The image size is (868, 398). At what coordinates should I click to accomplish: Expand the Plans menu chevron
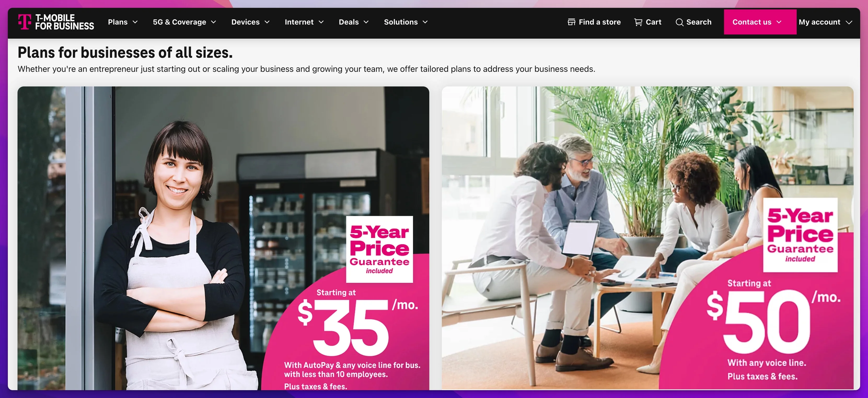(135, 22)
